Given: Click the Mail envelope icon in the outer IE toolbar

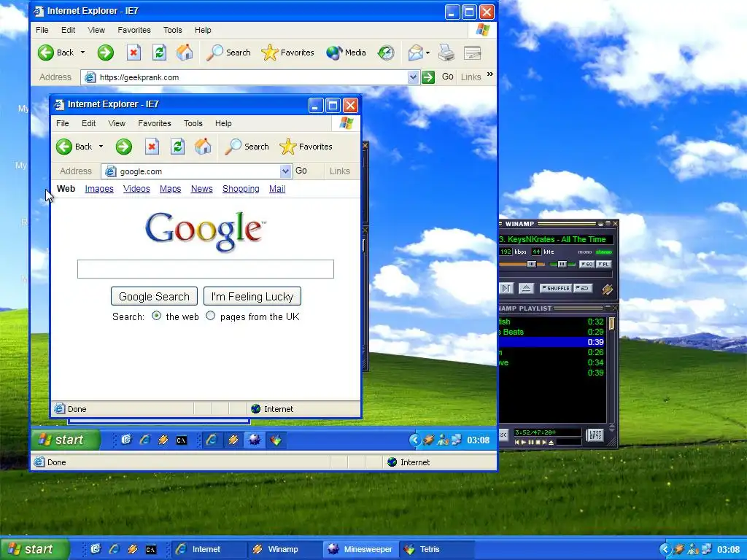Looking at the screenshot, I should coord(415,52).
